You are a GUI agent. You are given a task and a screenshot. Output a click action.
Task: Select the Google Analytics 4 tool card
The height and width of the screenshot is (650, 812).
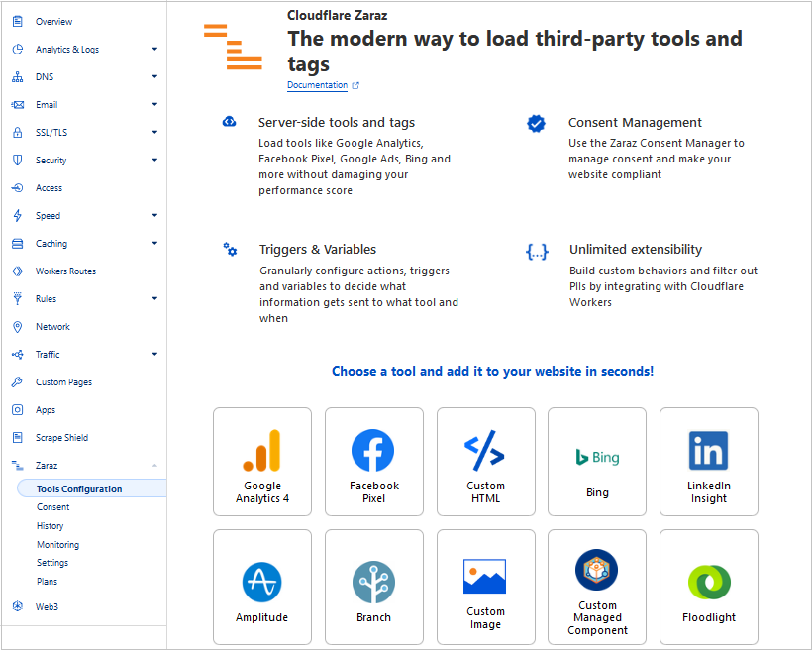(x=262, y=462)
